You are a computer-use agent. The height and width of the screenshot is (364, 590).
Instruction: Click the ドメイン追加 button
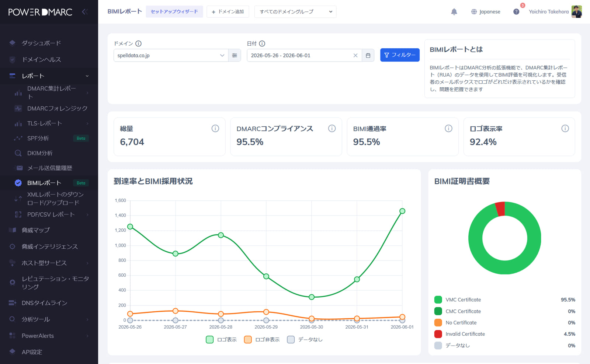[228, 12]
